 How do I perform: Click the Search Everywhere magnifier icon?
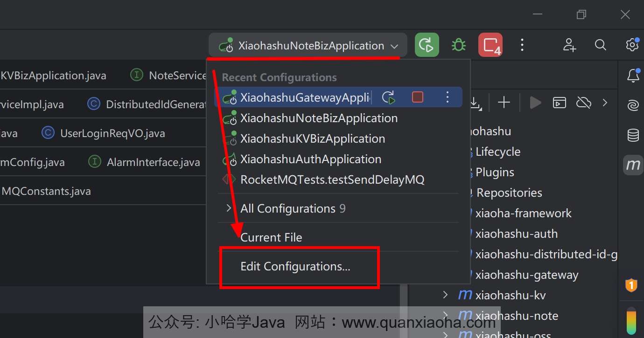pos(600,45)
